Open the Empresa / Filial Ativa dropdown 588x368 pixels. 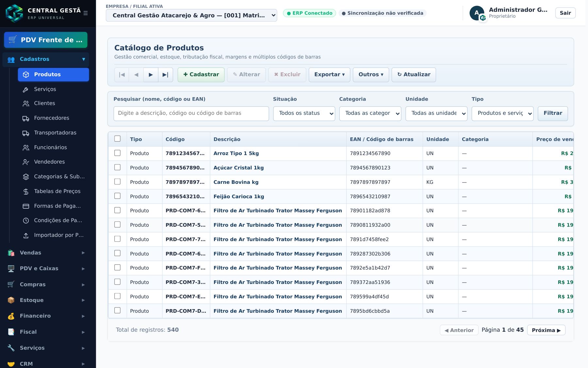pos(191,15)
